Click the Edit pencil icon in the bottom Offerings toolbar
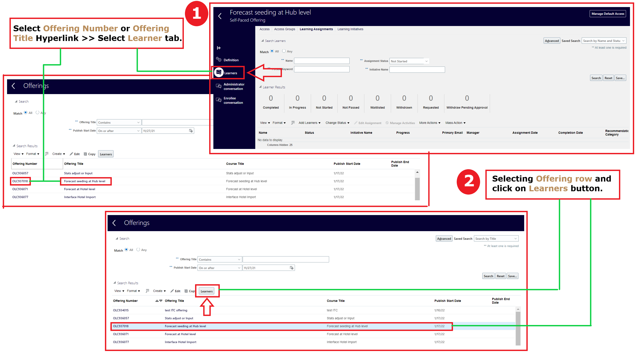The image size is (641, 364). click(172, 291)
